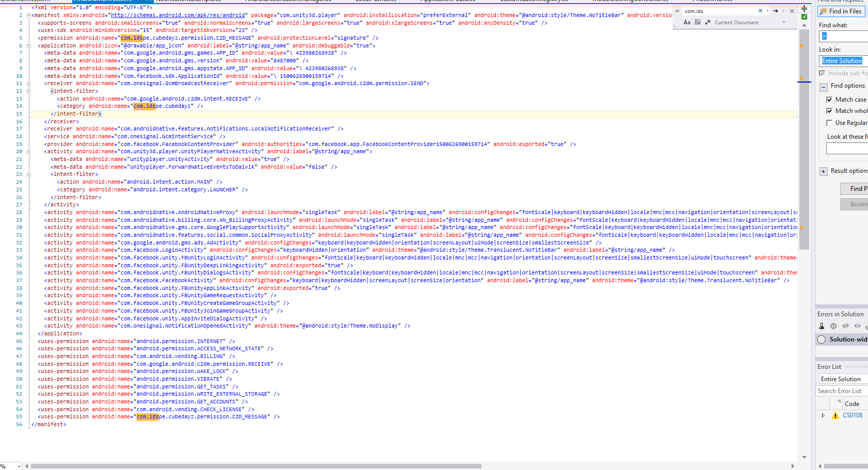
Task: Click the crossed-out eye icon
Action: click(x=845, y=326)
